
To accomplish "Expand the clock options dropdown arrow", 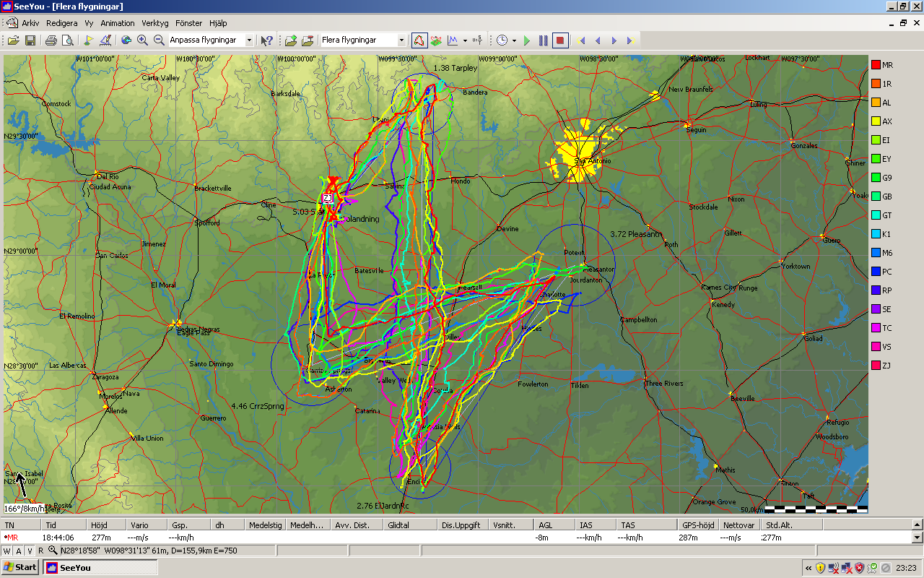I will [514, 40].
